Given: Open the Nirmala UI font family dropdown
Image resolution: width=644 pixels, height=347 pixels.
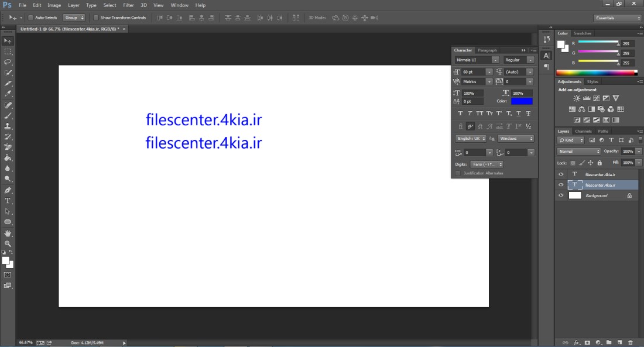Looking at the screenshot, I should (477, 60).
